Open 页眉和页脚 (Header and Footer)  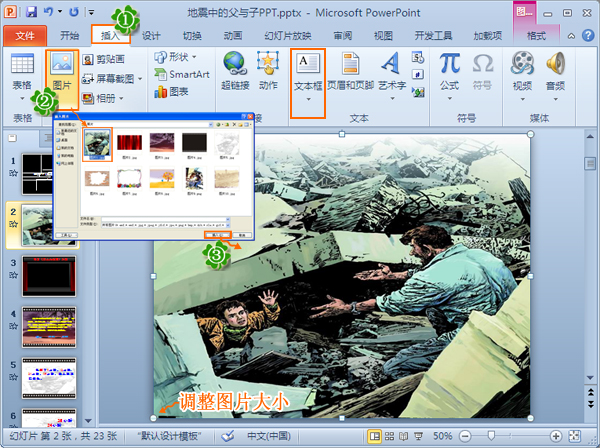point(351,71)
